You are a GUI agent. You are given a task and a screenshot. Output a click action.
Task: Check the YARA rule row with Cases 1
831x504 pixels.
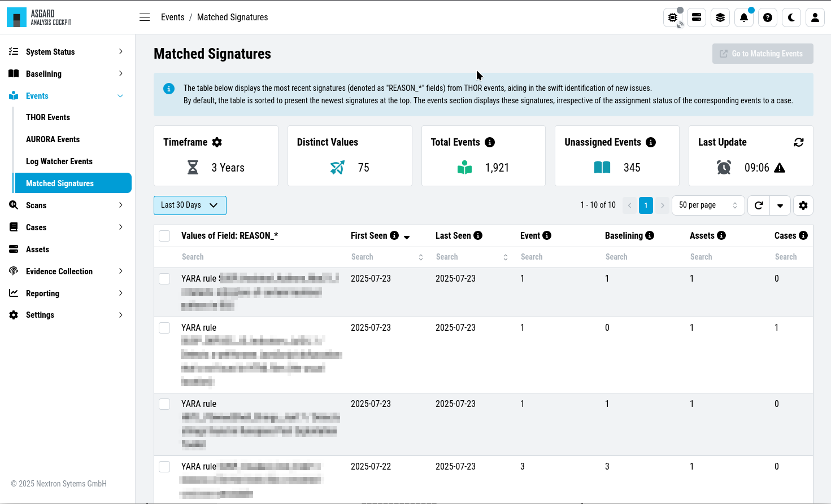coord(164,328)
